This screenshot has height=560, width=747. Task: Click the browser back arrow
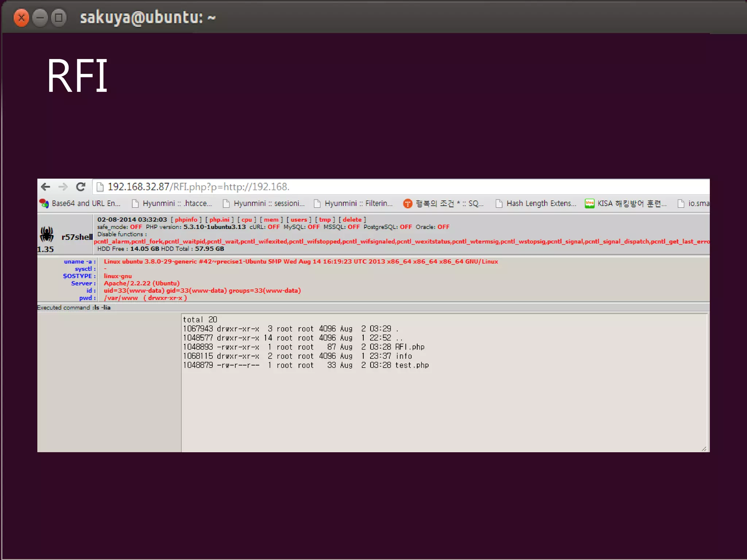pyautogui.click(x=46, y=187)
